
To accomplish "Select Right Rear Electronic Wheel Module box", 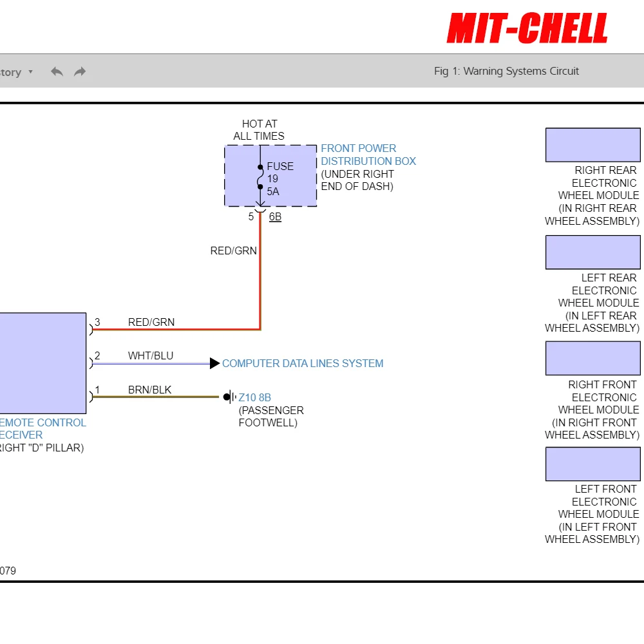I will pos(592,145).
